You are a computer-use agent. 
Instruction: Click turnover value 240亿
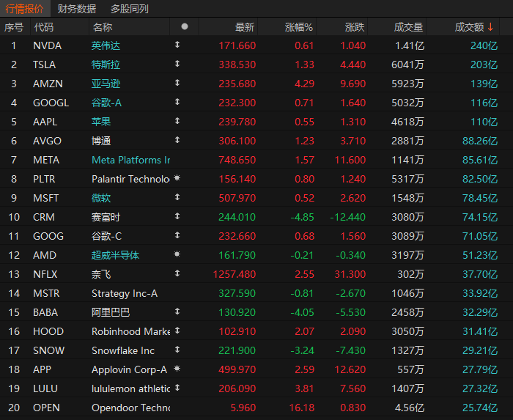coord(484,45)
